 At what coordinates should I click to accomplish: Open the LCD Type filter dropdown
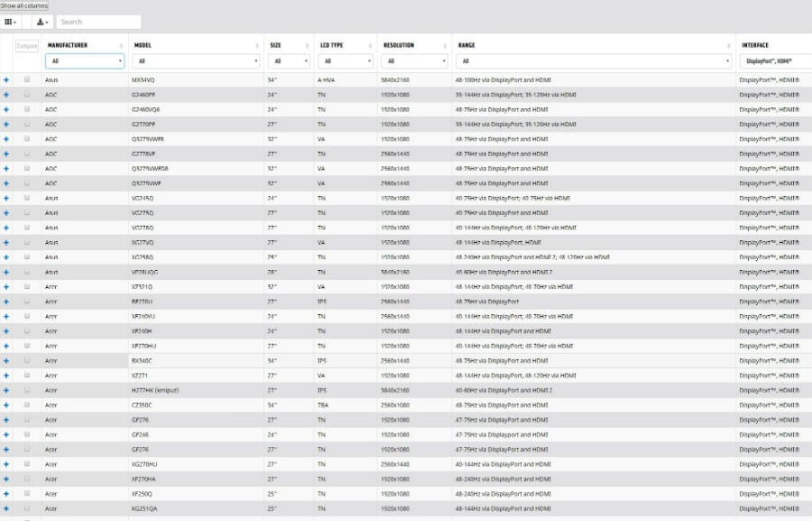(346, 61)
